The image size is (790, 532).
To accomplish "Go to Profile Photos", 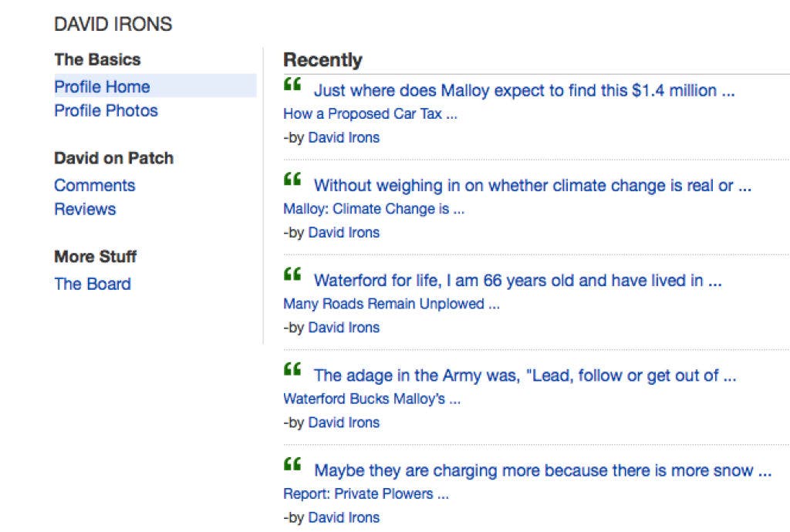I will [x=106, y=110].
